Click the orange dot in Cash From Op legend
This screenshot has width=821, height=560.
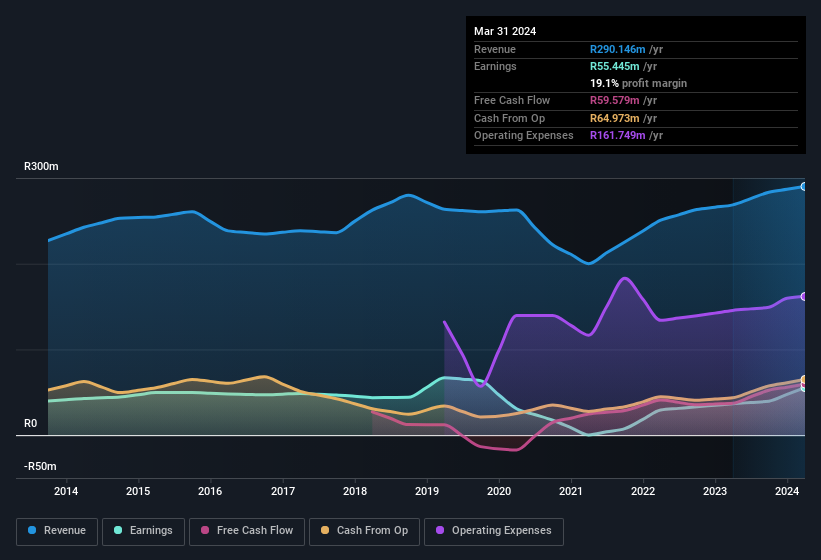[x=322, y=530]
